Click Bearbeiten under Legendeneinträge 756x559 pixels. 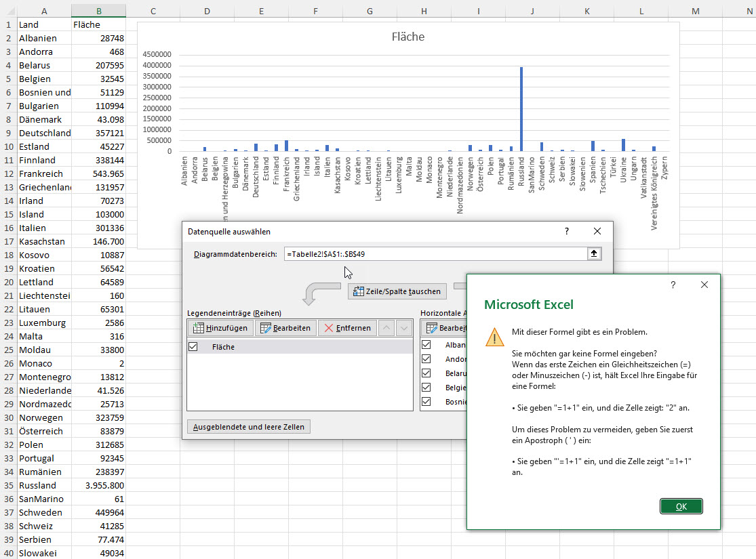click(285, 328)
